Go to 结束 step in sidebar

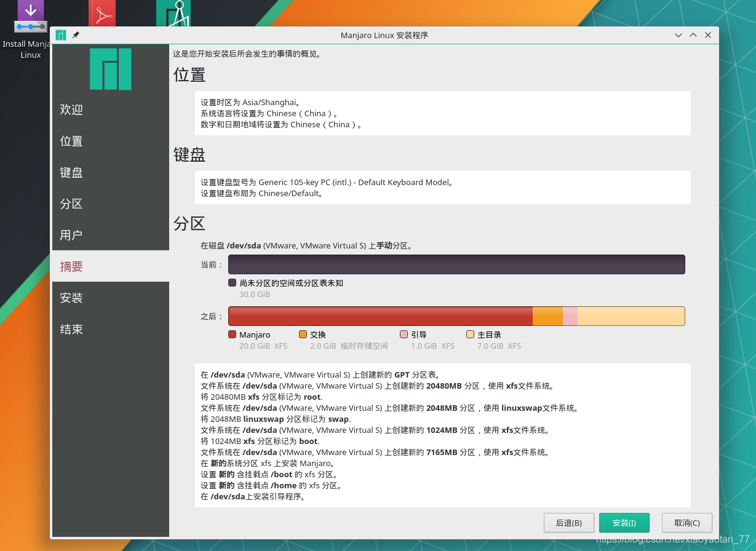[x=111, y=329]
